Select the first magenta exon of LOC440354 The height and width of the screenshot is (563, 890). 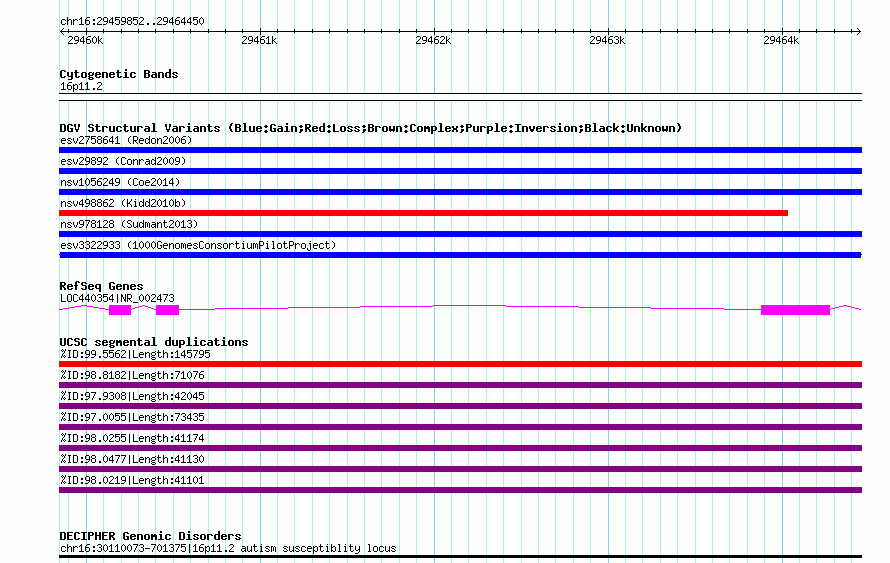pos(120,309)
